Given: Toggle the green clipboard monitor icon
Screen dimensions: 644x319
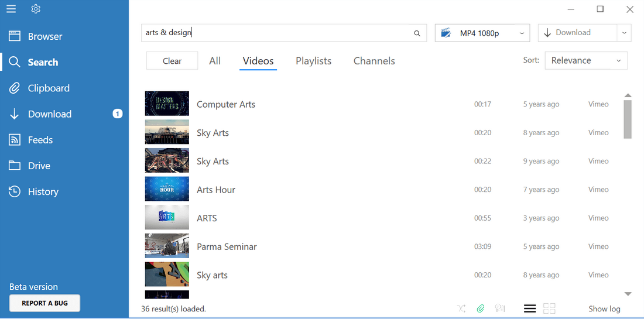Looking at the screenshot, I should (x=481, y=308).
